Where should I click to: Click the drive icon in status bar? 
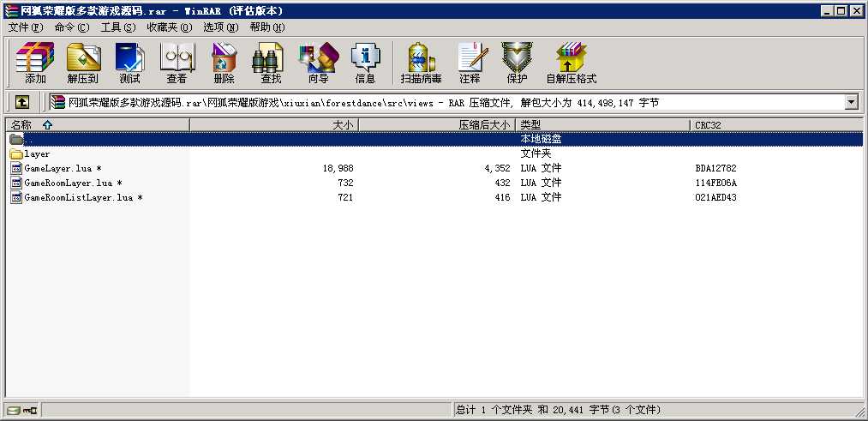tap(14, 411)
